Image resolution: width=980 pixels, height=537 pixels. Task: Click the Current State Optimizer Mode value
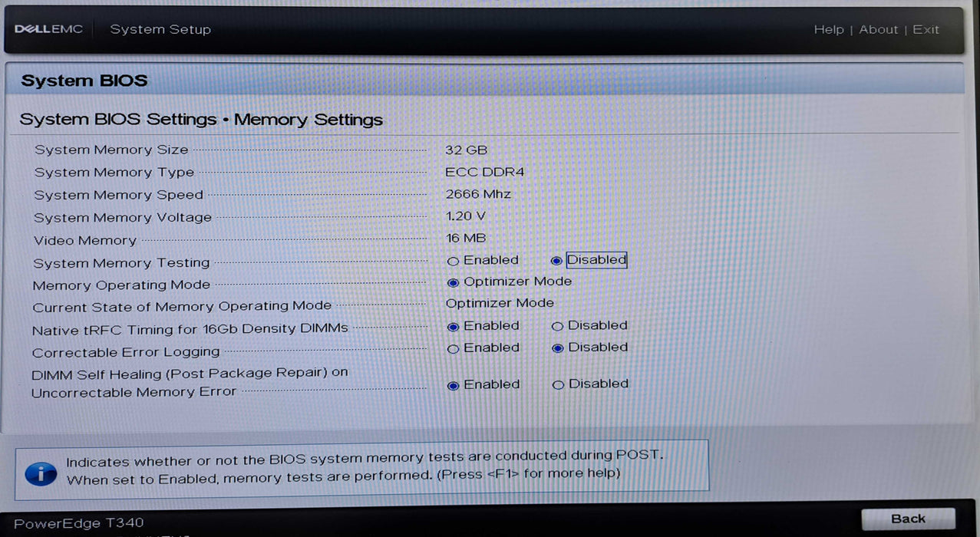(500, 303)
